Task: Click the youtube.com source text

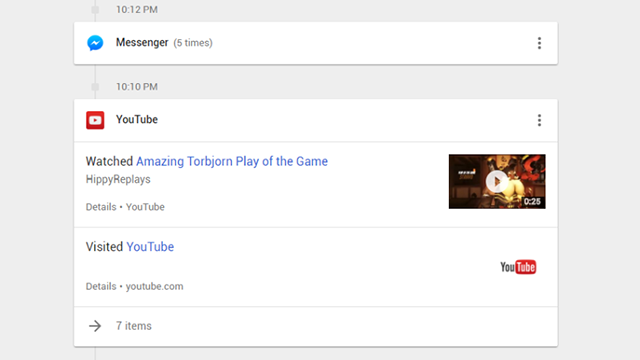Action: point(154,286)
